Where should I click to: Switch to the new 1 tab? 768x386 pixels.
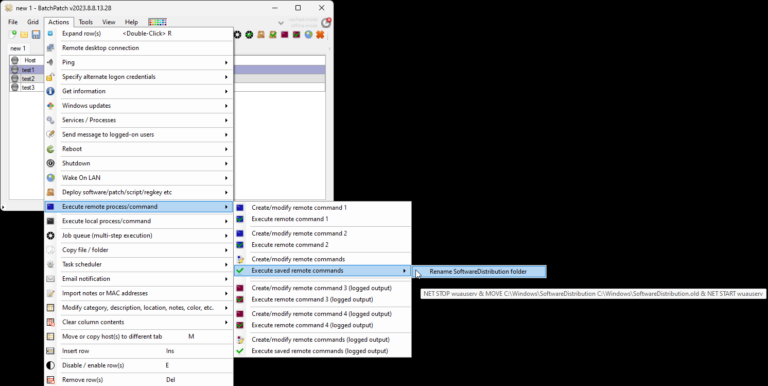click(18, 48)
